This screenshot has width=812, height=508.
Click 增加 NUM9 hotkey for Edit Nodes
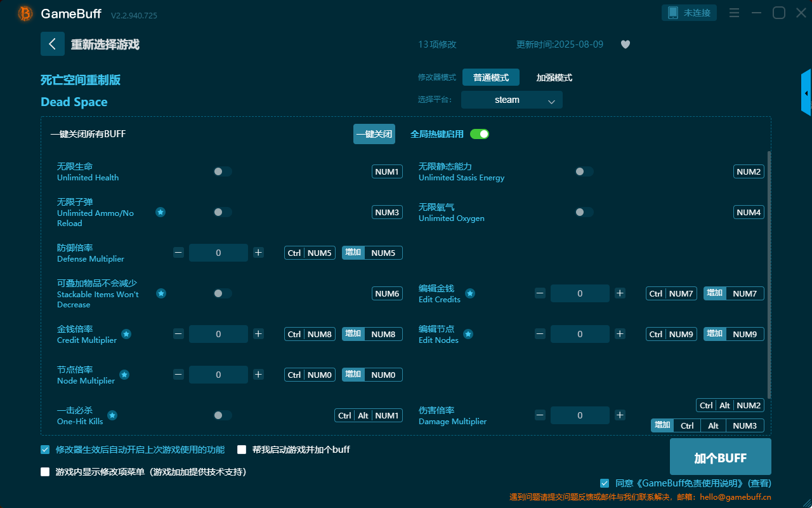tap(734, 334)
